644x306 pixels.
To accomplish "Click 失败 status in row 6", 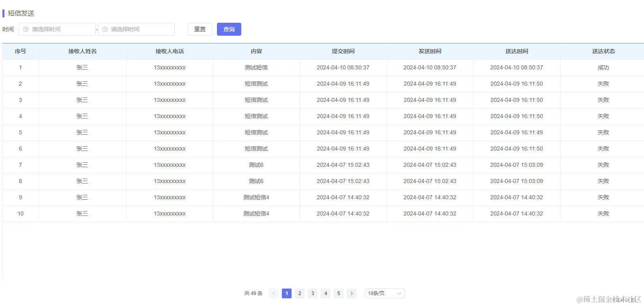I will coord(603,149).
